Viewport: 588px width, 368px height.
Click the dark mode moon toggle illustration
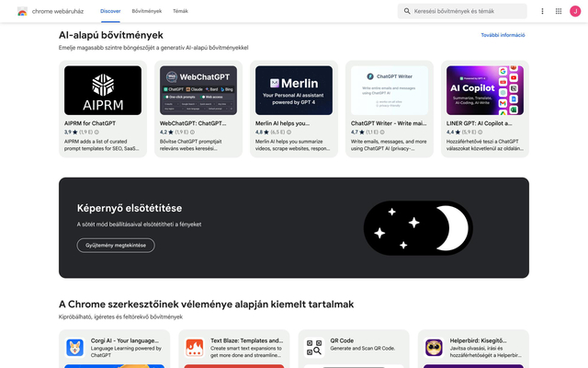tap(418, 228)
